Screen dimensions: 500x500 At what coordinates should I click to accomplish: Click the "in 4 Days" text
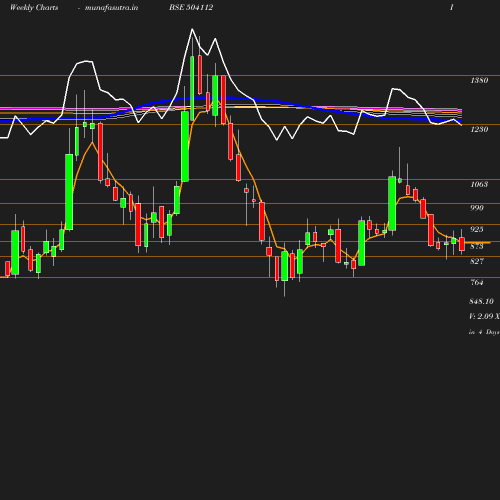pos(484,332)
